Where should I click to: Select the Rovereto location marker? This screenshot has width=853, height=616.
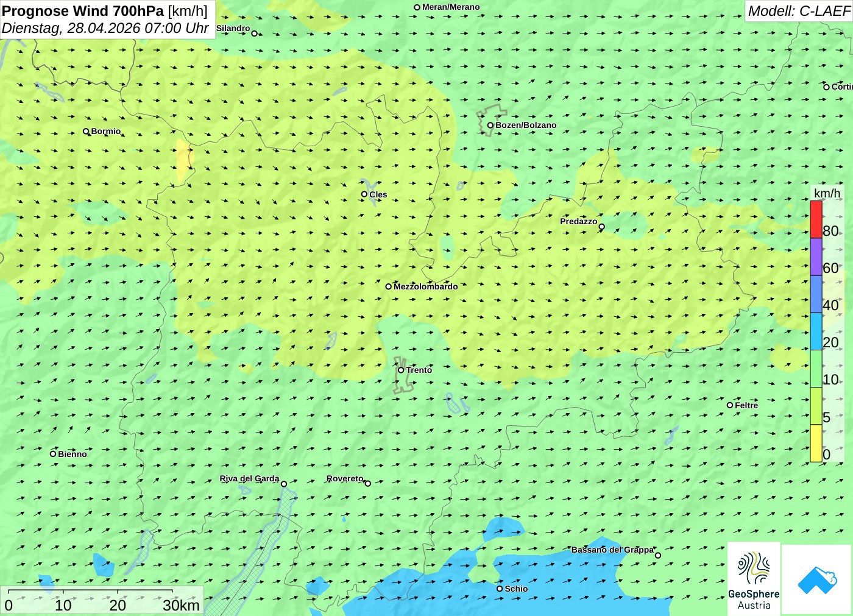click(367, 483)
